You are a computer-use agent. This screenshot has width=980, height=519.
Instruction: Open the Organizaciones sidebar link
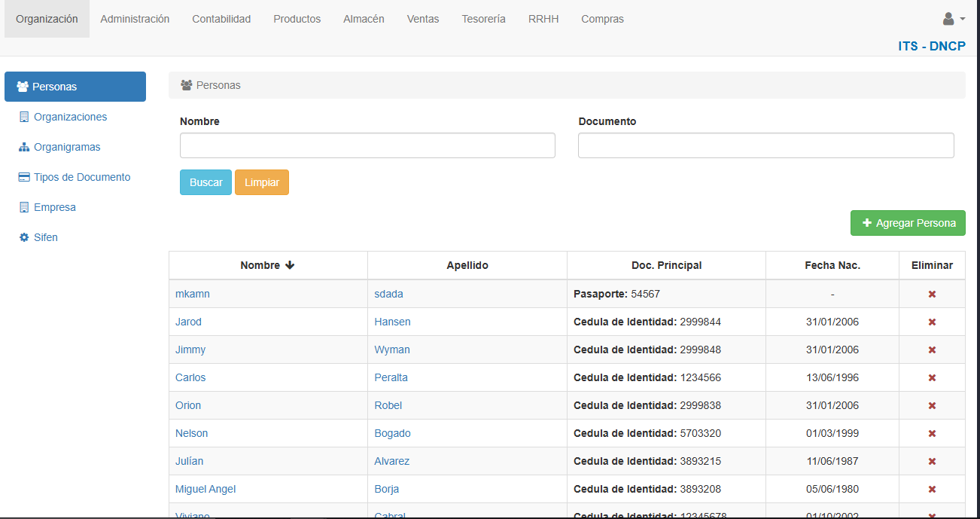(x=70, y=117)
